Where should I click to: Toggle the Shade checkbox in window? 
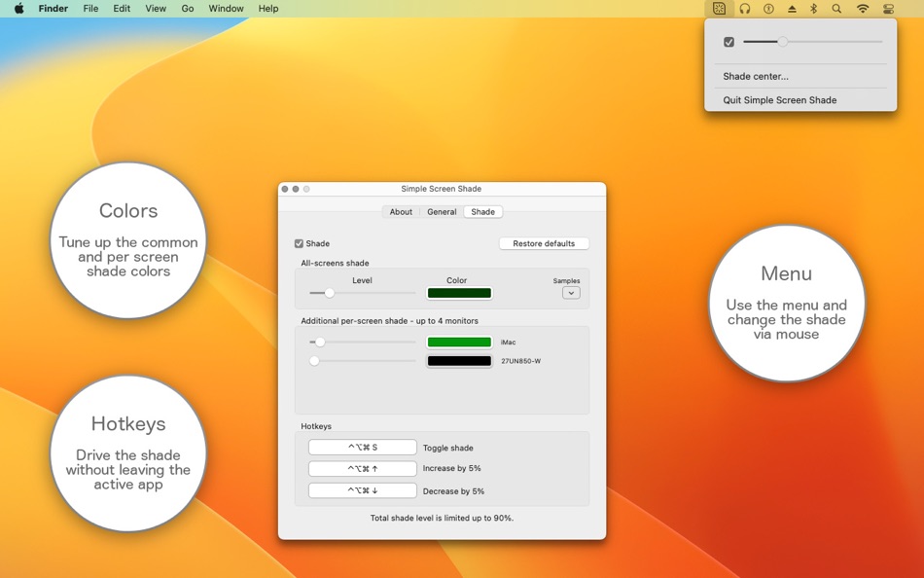[299, 243]
